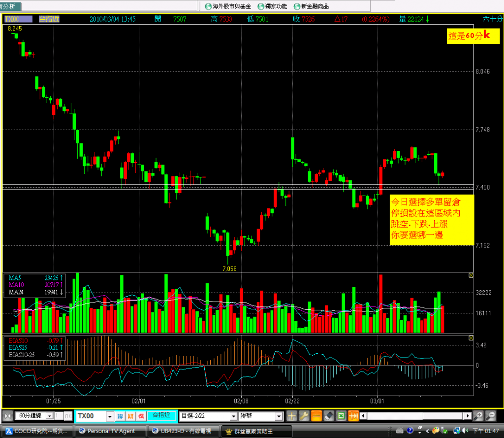This screenshot has height=438, width=504.
Task: Select the orange horizontal line drawing tool
Action: tap(316, 416)
